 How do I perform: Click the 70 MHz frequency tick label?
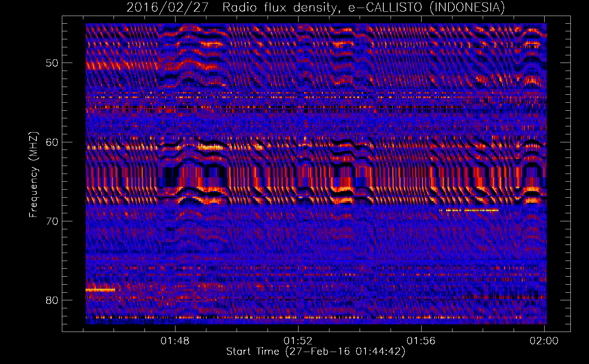coord(52,221)
